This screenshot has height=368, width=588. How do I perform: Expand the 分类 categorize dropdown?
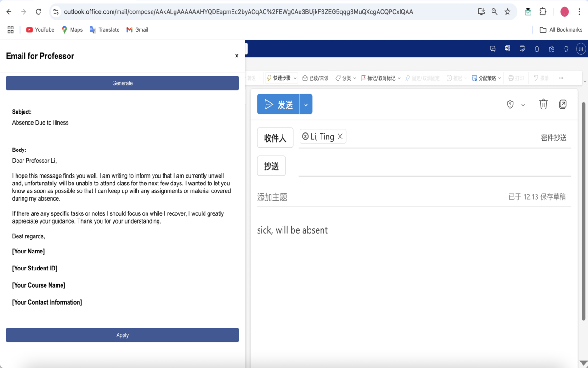pyautogui.click(x=345, y=78)
